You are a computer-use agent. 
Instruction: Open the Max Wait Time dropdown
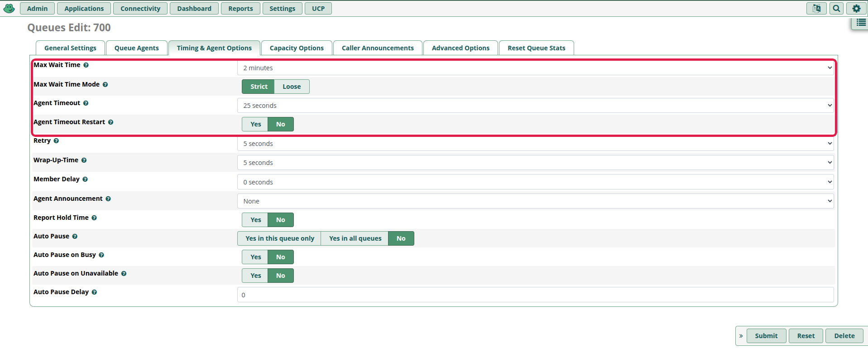[536, 68]
